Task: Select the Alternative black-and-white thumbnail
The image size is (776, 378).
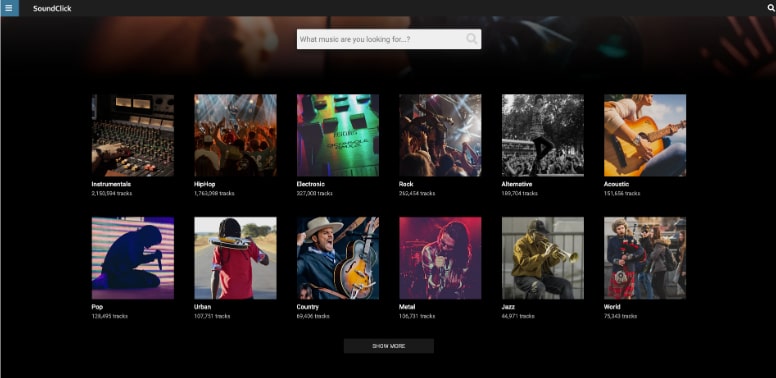Action: click(x=542, y=135)
